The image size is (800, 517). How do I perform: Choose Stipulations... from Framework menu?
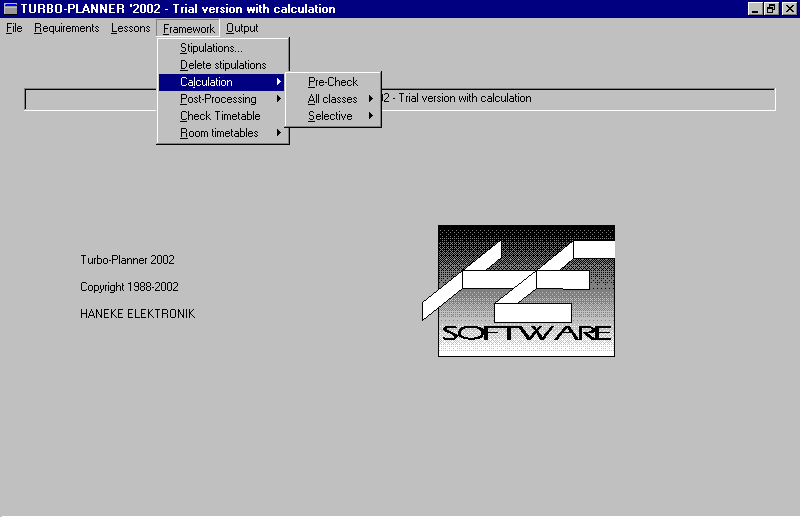[221, 48]
